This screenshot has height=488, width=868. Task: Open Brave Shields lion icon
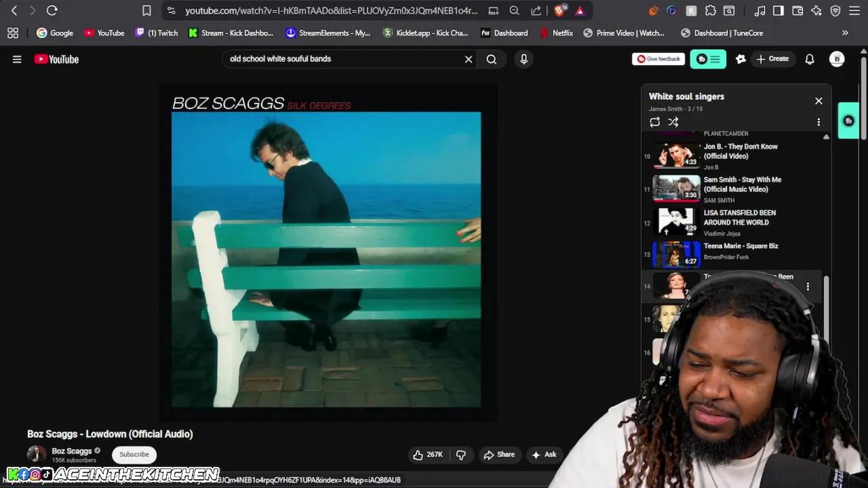(x=560, y=11)
